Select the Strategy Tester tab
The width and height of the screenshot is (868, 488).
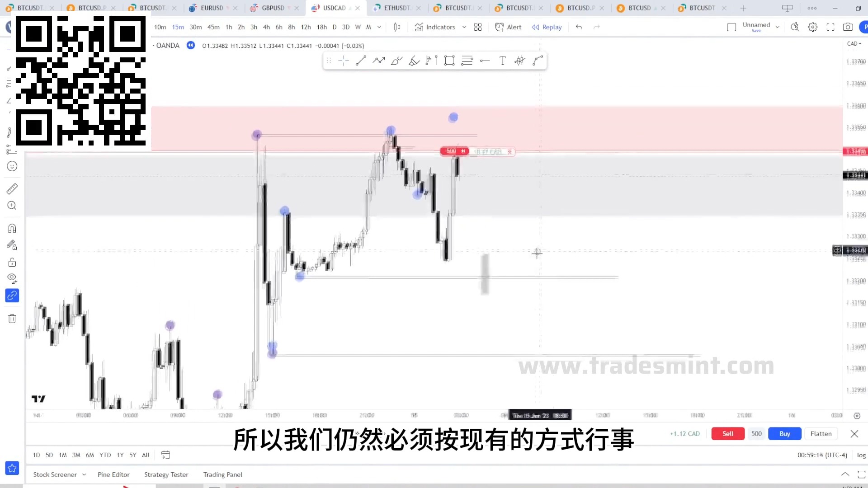coord(166,474)
